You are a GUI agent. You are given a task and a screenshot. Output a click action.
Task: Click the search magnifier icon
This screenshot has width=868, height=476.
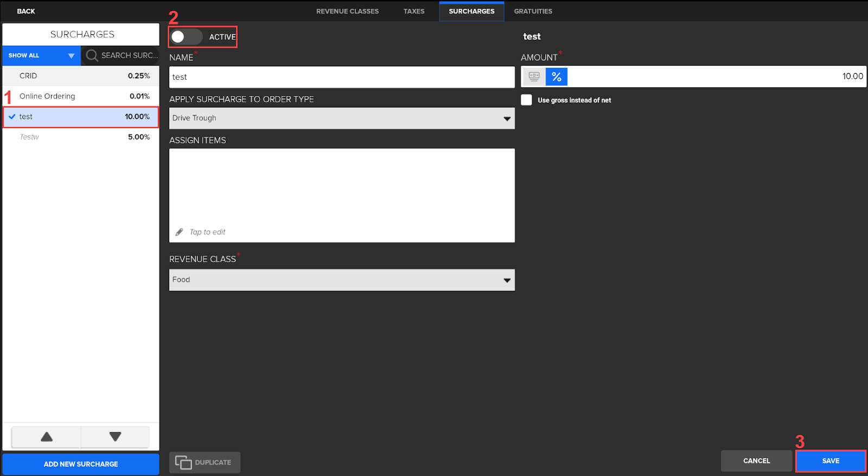pyautogui.click(x=92, y=55)
